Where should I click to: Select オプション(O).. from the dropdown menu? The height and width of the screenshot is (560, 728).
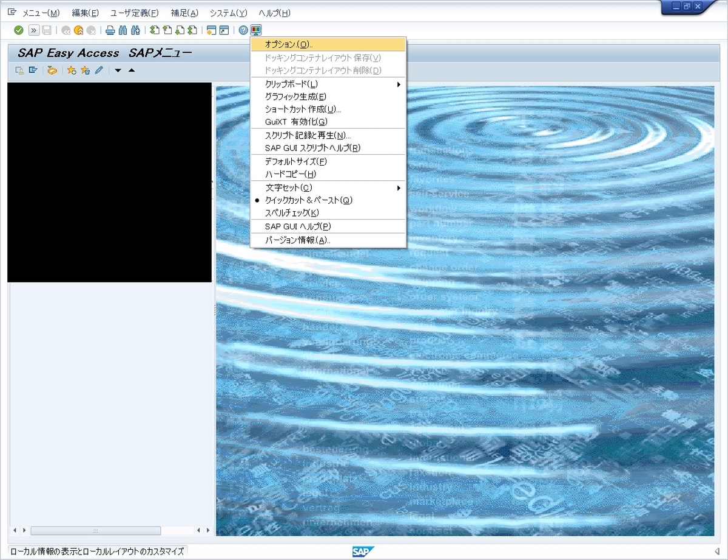click(x=328, y=44)
